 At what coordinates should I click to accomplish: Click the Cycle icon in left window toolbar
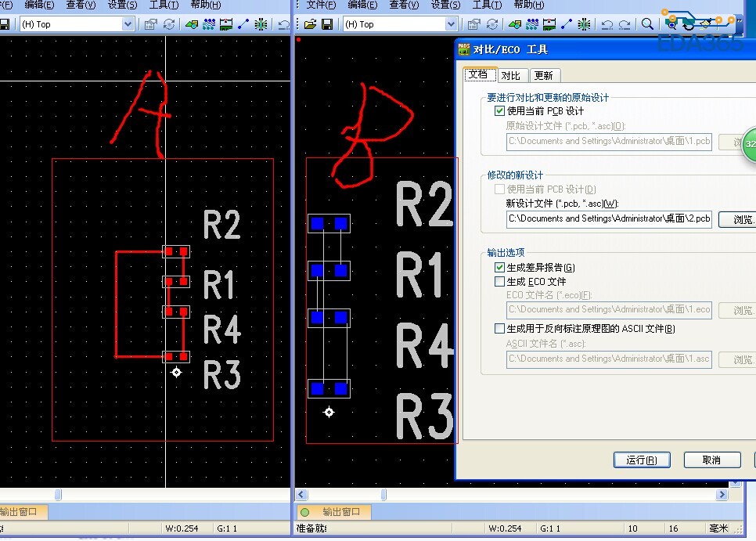pos(169,24)
